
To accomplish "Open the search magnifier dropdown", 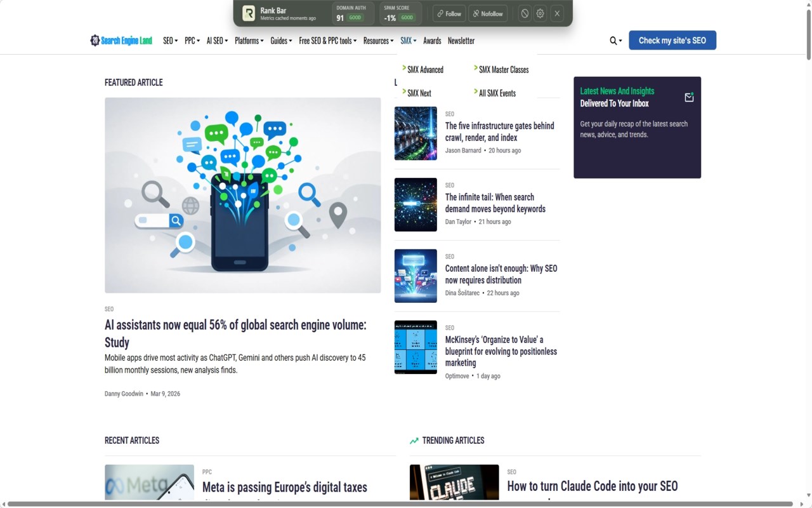I will (615, 41).
